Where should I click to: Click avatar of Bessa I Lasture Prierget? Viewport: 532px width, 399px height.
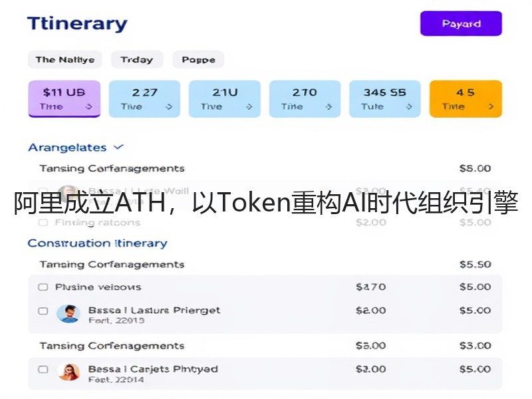coord(68,313)
